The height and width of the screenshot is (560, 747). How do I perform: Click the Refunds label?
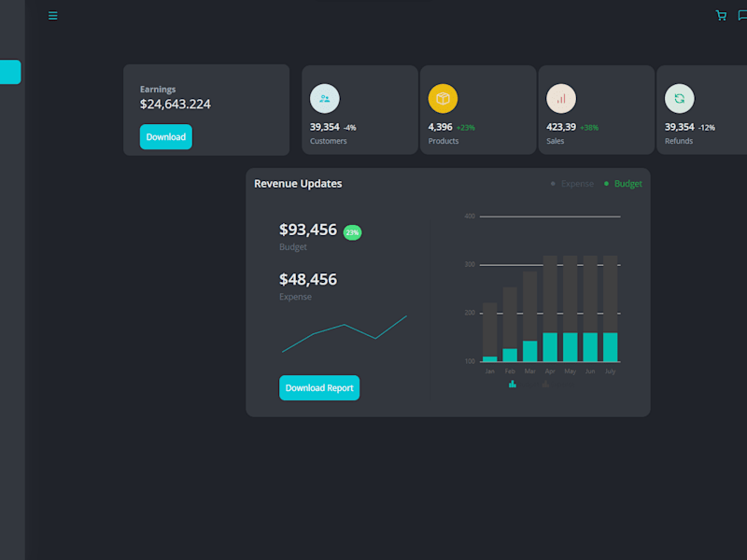(679, 141)
